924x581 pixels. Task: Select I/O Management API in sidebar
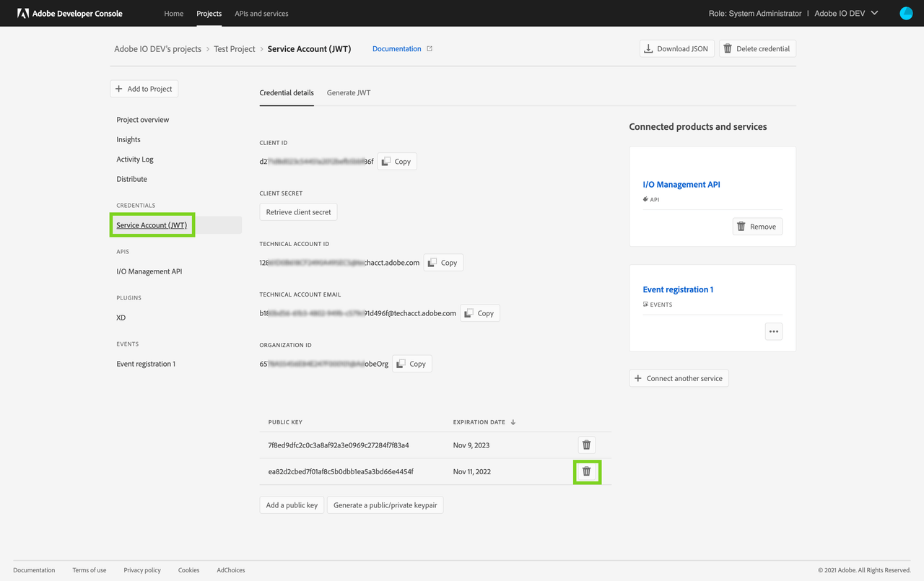[x=149, y=271]
